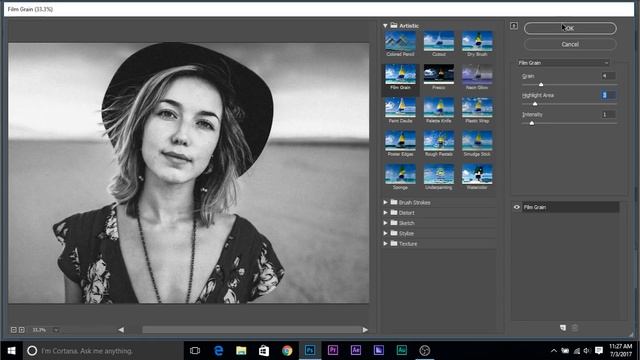Click the Highlight Area slider handle
The height and width of the screenshot is (360, 640).
click(535, 104)
